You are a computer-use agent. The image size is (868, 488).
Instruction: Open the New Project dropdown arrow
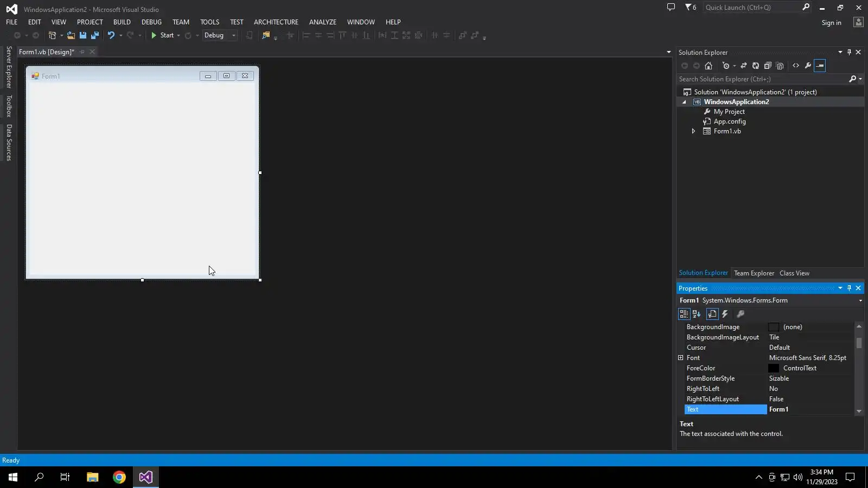(61, 35)
